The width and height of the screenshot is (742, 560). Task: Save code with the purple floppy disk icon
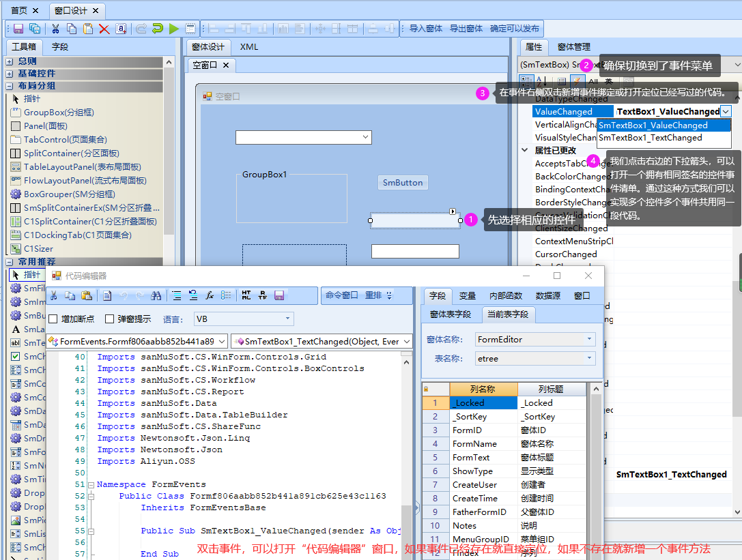pyautogui.click(x=279, y=295)
